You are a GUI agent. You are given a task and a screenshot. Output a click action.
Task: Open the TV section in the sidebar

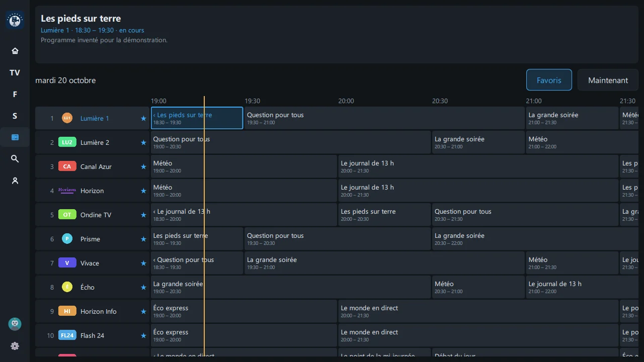pos(15,72)
